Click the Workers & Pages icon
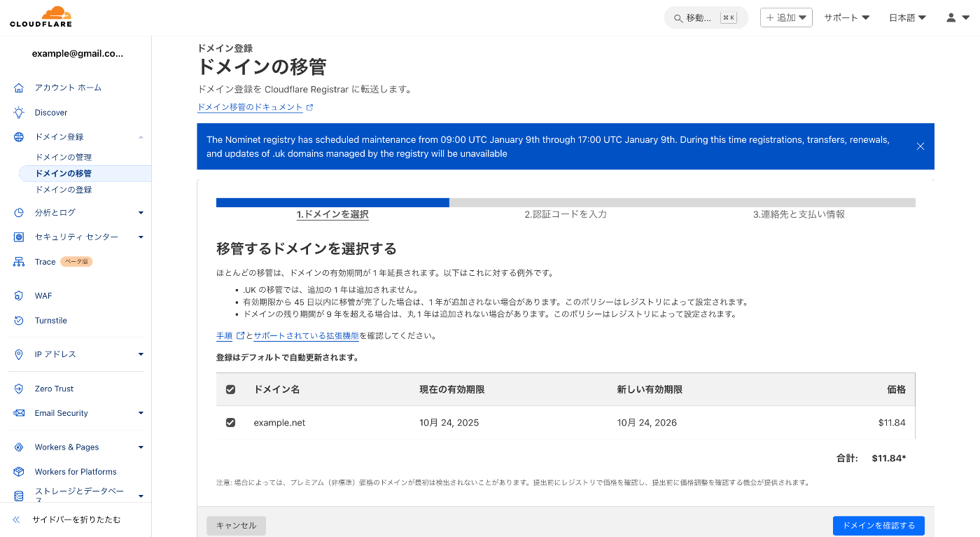Image resolution: width=980 pixels, height=537 pixels. click(19, 447)
